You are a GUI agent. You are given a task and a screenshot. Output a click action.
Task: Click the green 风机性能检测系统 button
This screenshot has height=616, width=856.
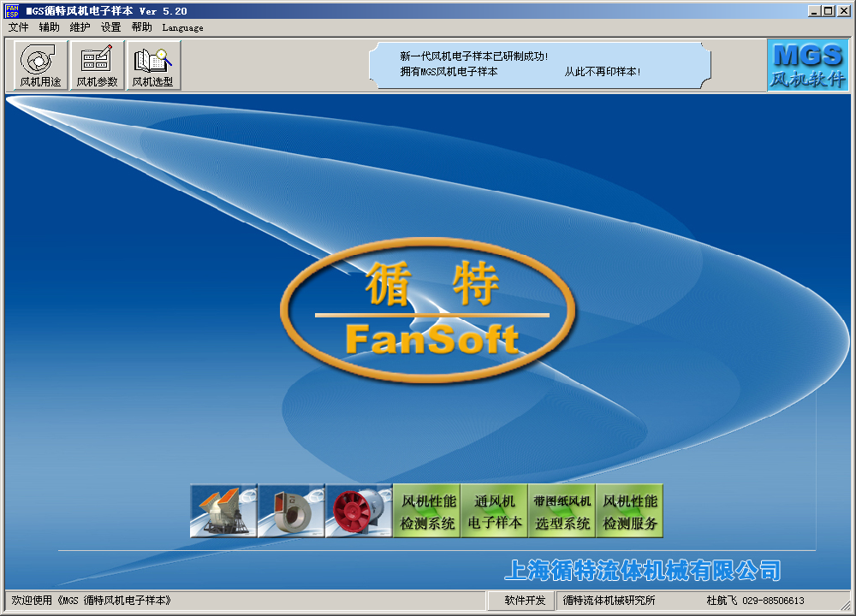(427, 511)
